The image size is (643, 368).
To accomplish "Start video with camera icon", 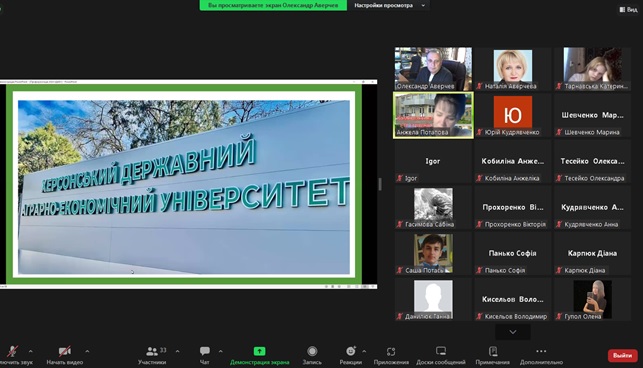I will 64,351.
